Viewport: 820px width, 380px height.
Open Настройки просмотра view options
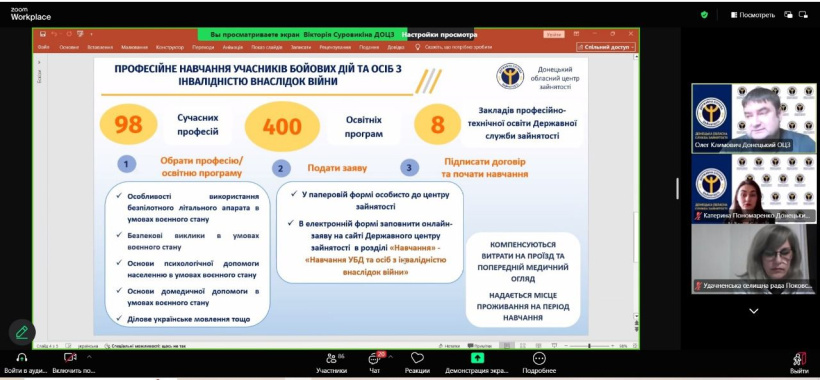tap(439, 34)
